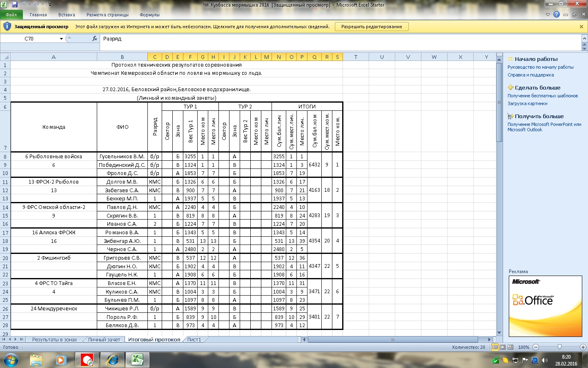This screenshot has width=588, height=368.
Task: Click the Save icon in quick access toolbar
Action: coord(15,5)
